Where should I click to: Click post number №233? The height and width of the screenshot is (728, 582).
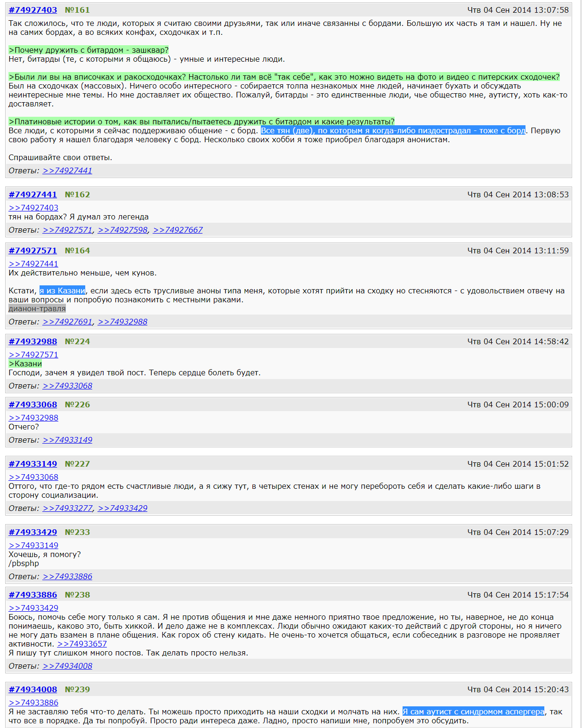pyautogui.click(x=77, y=532)
